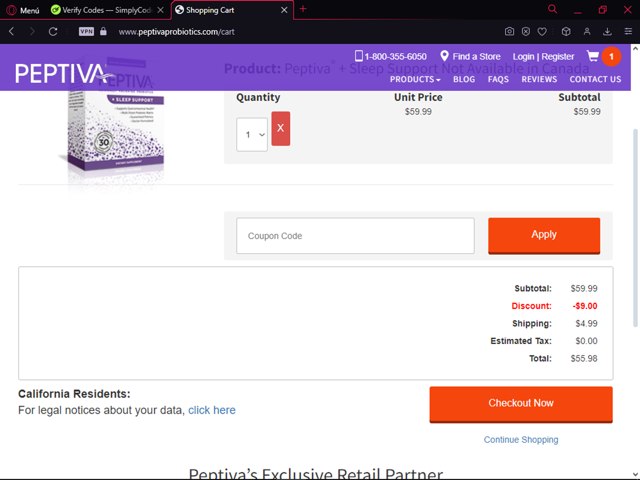Remove item with red X button
This screenshot has width=640, height=480.
point(281,129)
